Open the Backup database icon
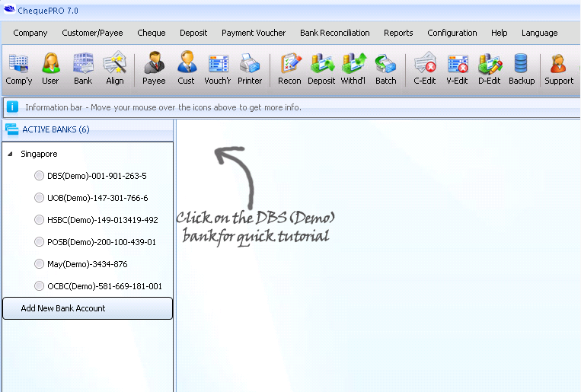The height and width of the screenshot is (392, 581). (x=522, y=69)
